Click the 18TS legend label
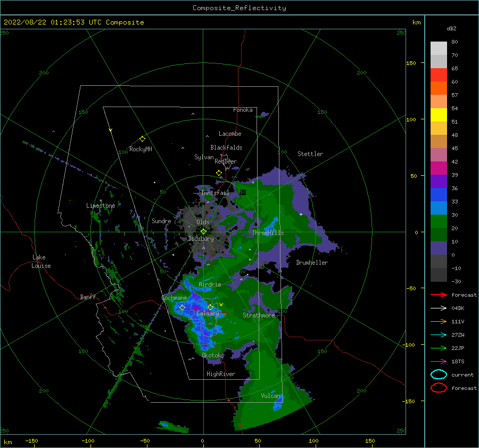The image size is (479, 448). tap(458, 362)
